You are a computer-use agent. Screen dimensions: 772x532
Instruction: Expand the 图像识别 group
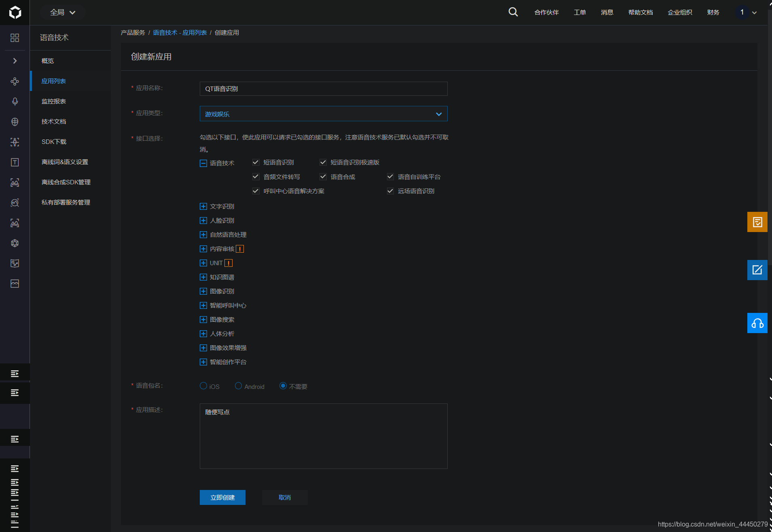point(203,291)
